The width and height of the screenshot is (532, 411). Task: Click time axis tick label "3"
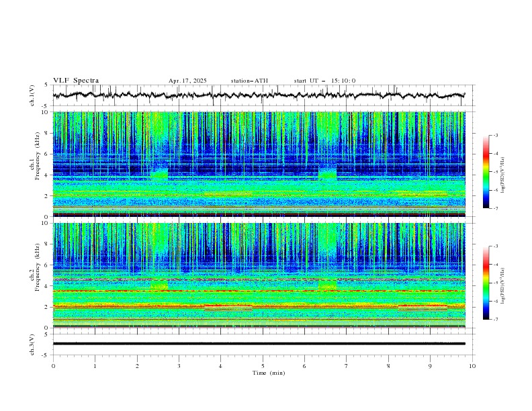(x=179, y=366)
